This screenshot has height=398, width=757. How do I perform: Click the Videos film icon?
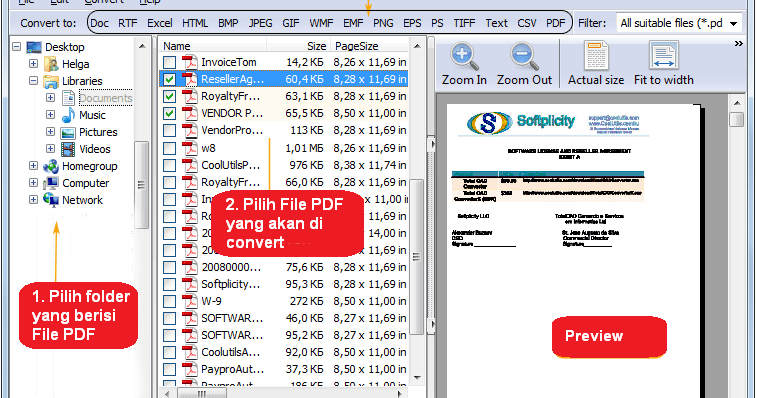click(x=68, y=149)
